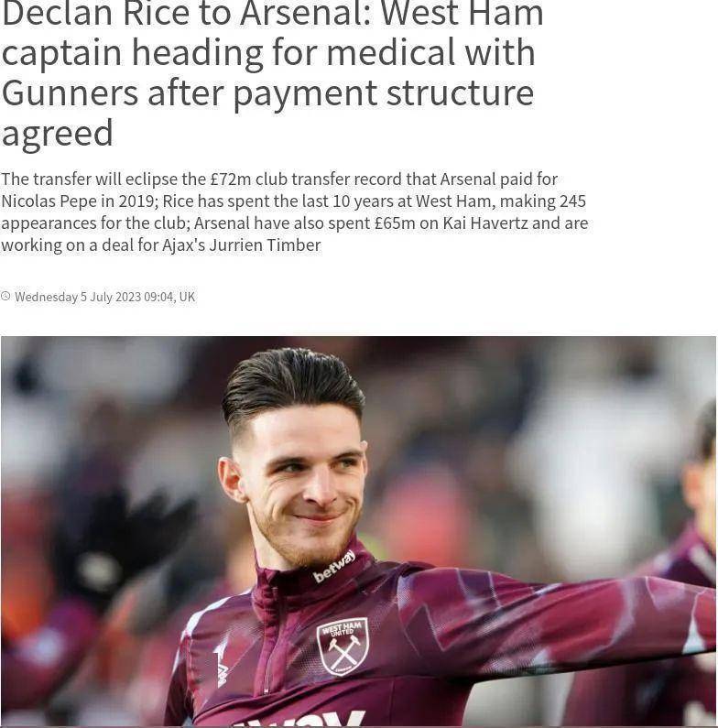This screenshot has height=728, width=718.
Task: Click the word "Gunners" in the headline
Action: click(x=71, y=92)
